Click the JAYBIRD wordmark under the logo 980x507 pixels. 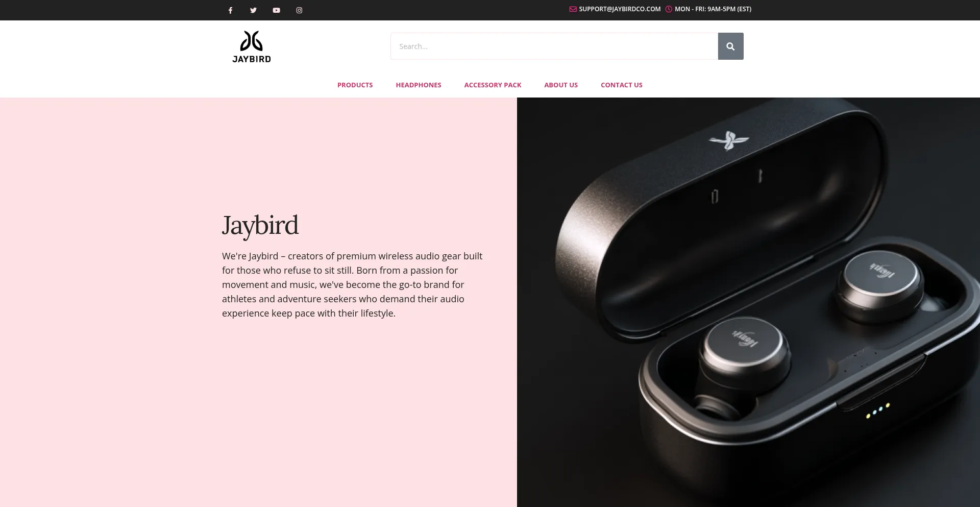[x=252, y=59]
